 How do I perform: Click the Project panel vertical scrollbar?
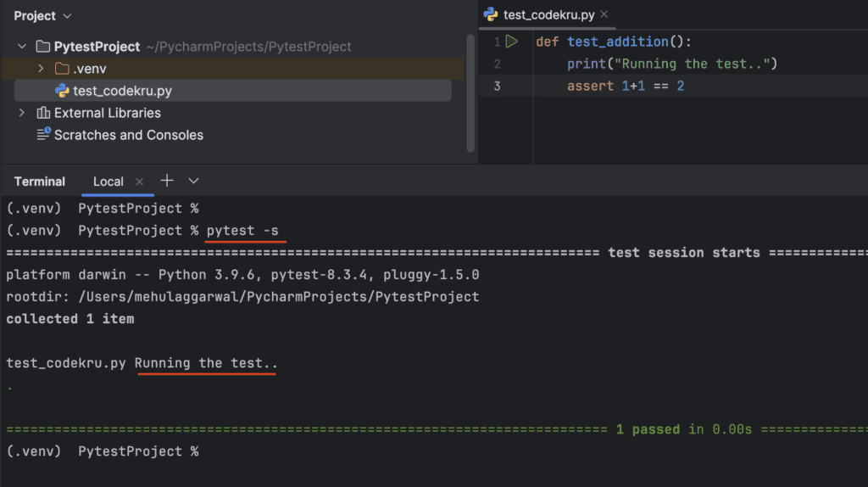pos(470,93)
